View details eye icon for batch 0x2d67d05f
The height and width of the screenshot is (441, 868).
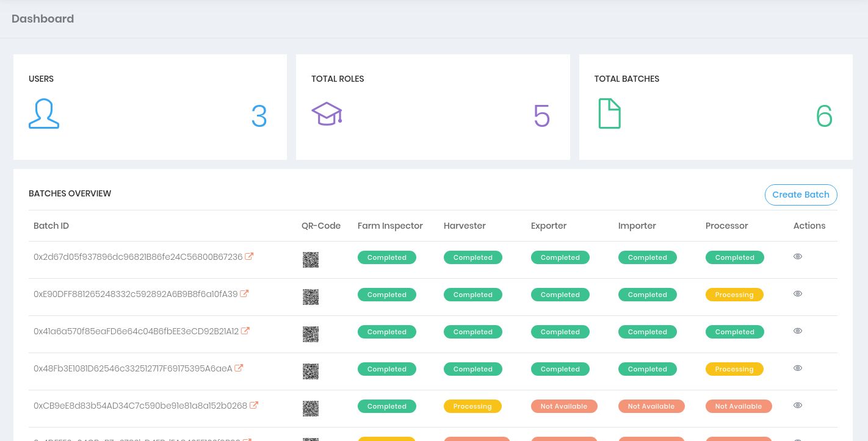pos(798,257)
